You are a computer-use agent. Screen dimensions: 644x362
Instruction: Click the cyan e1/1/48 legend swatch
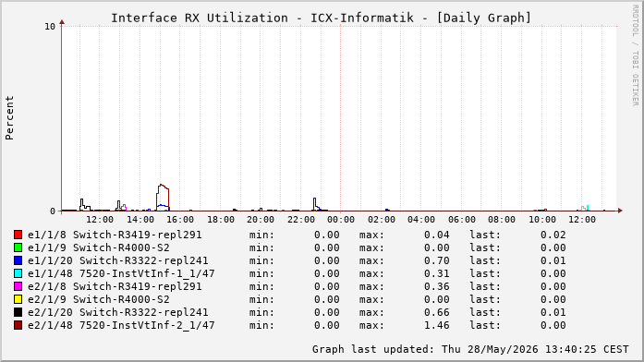coord(18,273)
